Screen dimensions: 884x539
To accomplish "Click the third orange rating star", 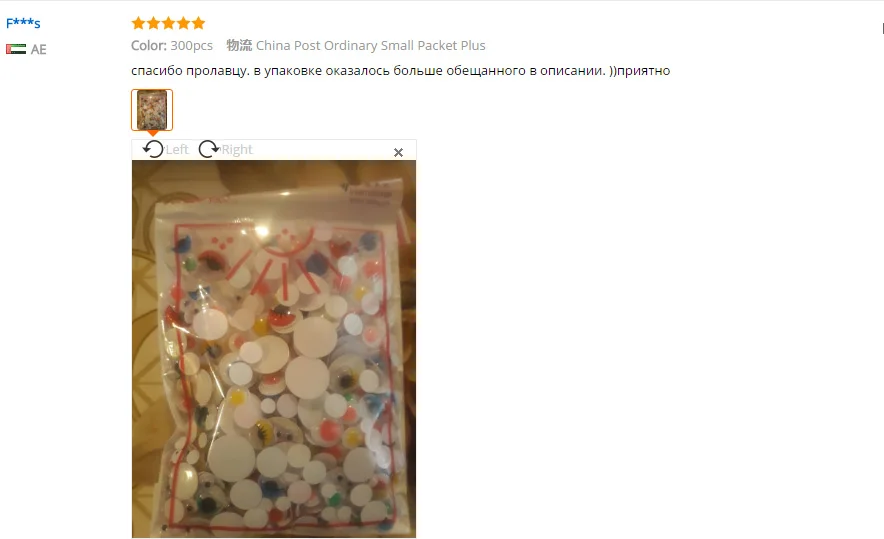I will [169, 23].
